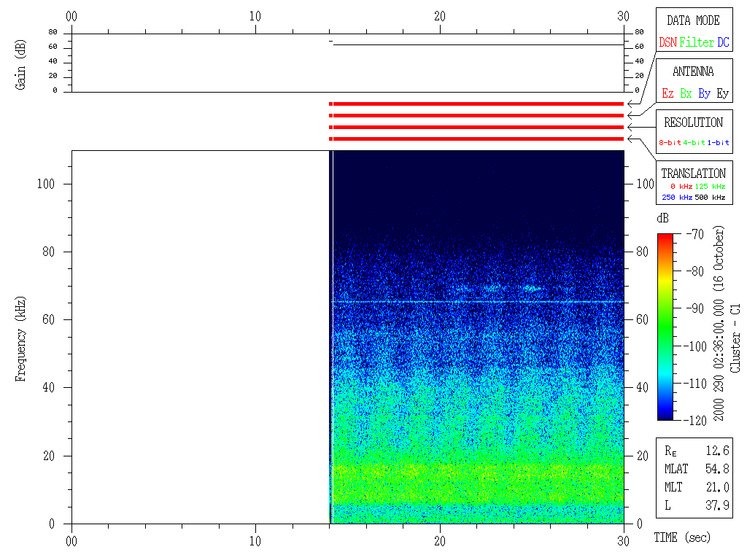Click the red top of the dB color bar
Screen dimensions: 747x560
click(x=665, y=238)
